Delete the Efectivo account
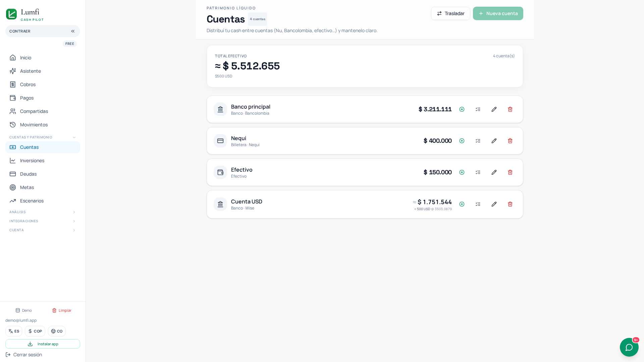Viewport: 644px width, 362px height. click(x=510, y=172)
